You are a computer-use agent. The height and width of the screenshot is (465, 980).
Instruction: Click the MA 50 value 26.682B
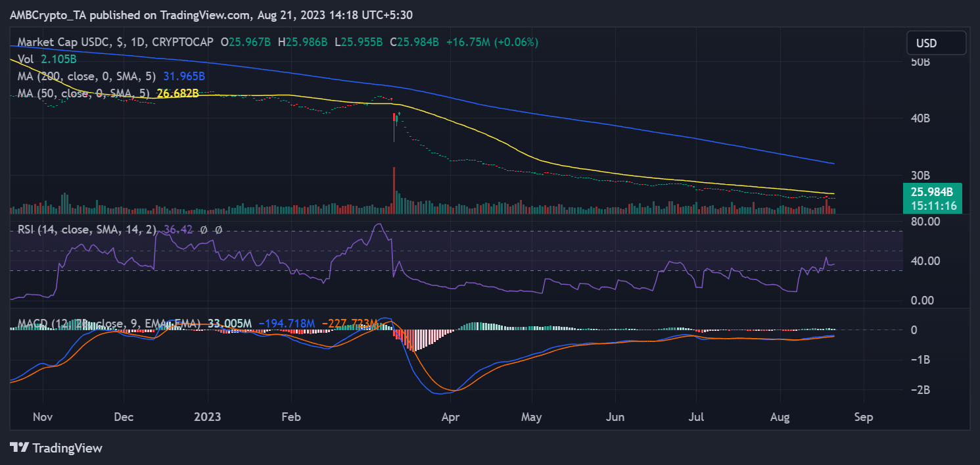pyautogui.click(x=177, y=93)
